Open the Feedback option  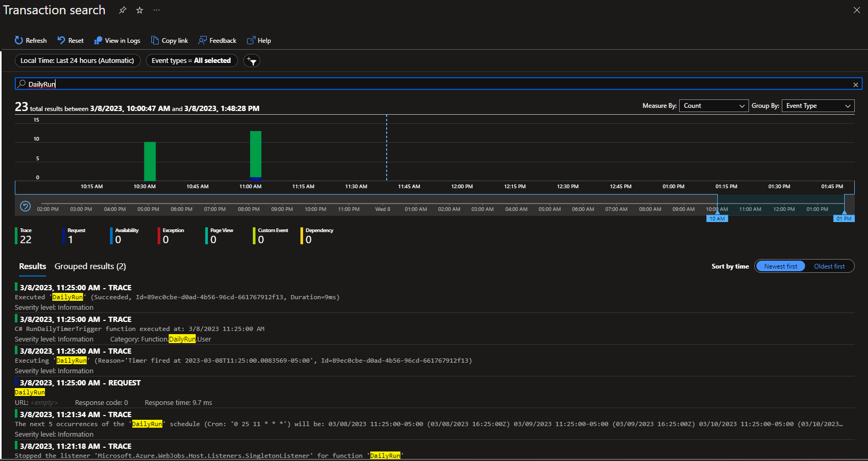(217, 41)
